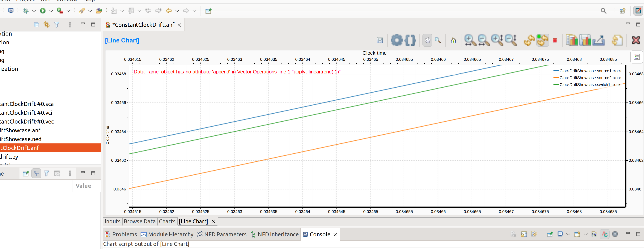The height and width of the screenshot is (249, 644).
Task: Close the chart via red X icon
Action: [x=636, y=40]
